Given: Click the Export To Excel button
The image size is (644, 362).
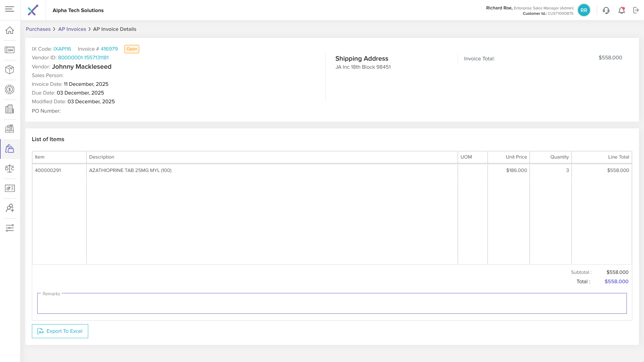Looking at the screenshot, I should (60, 331).
